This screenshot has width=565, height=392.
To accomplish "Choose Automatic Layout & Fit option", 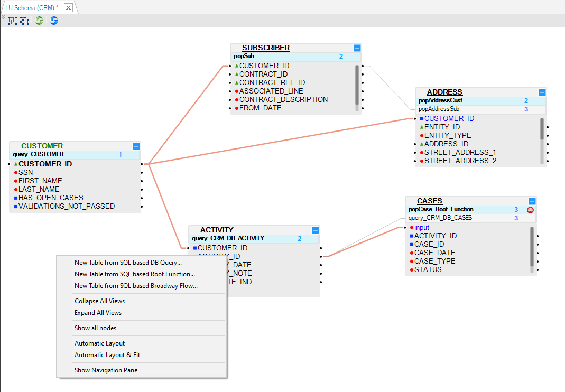I will 107,355.
